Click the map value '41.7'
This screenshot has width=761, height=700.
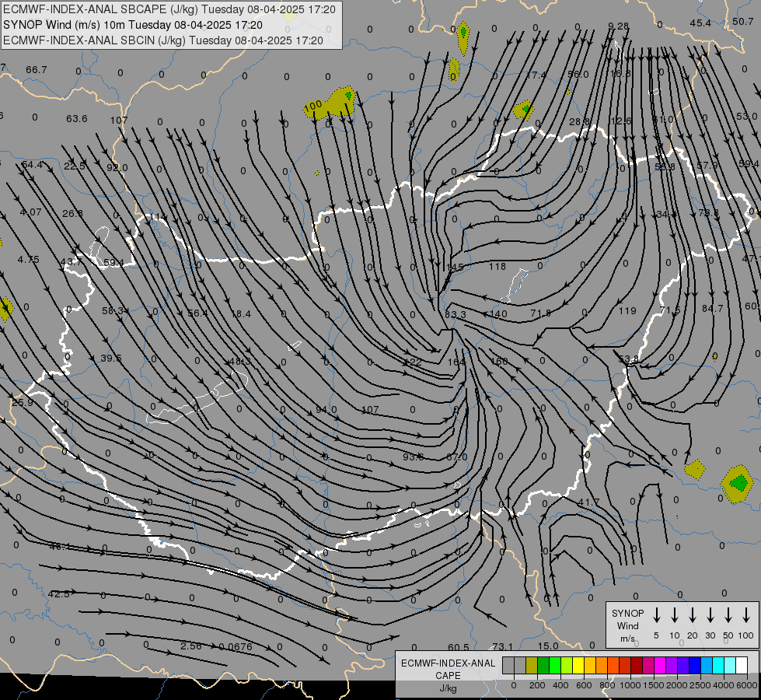coord(588,502)
